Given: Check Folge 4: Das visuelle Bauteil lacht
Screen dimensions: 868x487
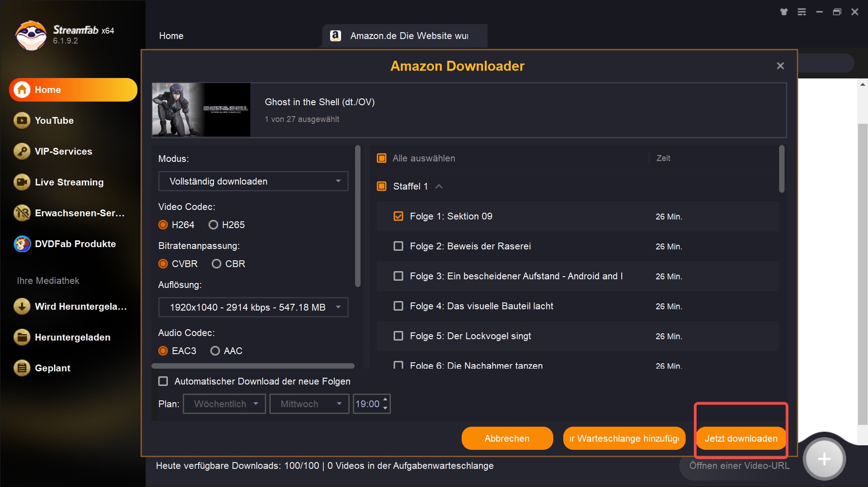Looking at the screenshot, I should click(398, 306).
